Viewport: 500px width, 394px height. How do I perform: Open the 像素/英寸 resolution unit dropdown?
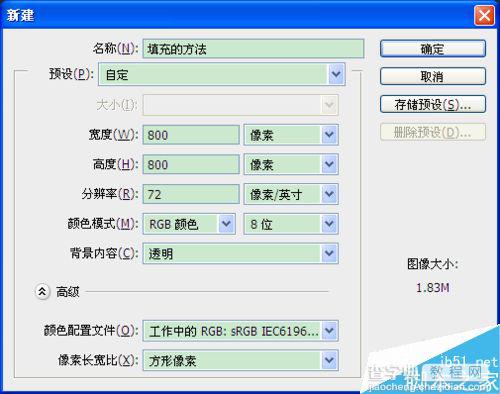click(x=291, y=194)
